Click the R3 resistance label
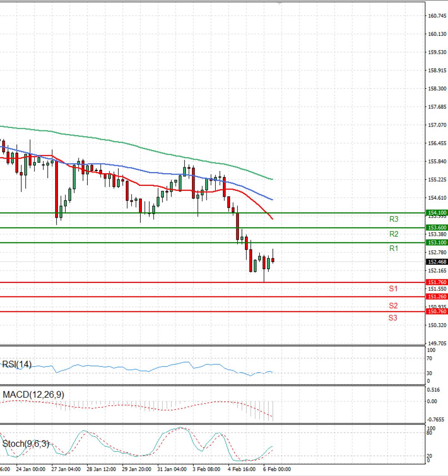Viewport: 448px width, 476px height. click(x=393, y=219)
